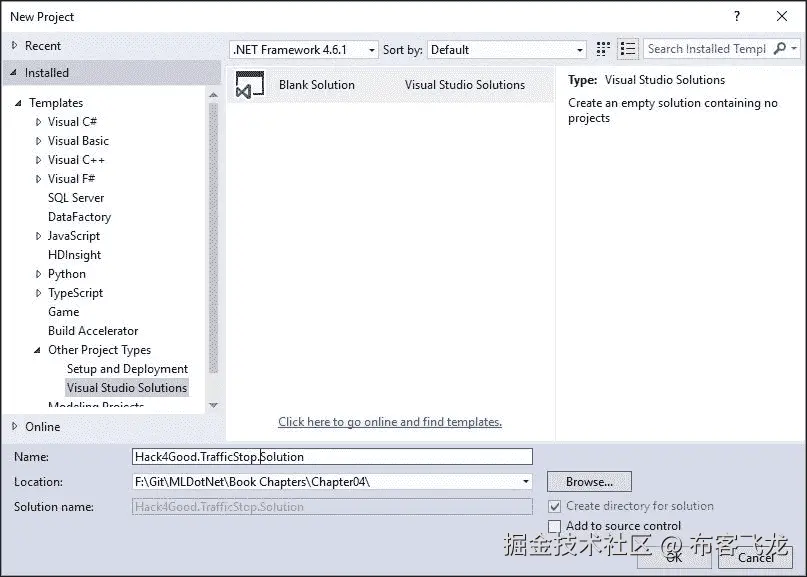Open the go online and find templates link

[390, 422]
